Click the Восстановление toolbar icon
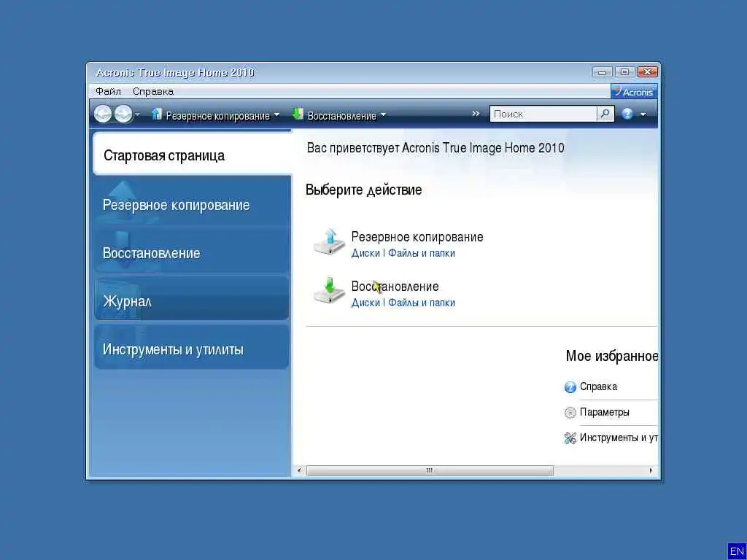Screen dimensions: 747x560 point(298,114)
